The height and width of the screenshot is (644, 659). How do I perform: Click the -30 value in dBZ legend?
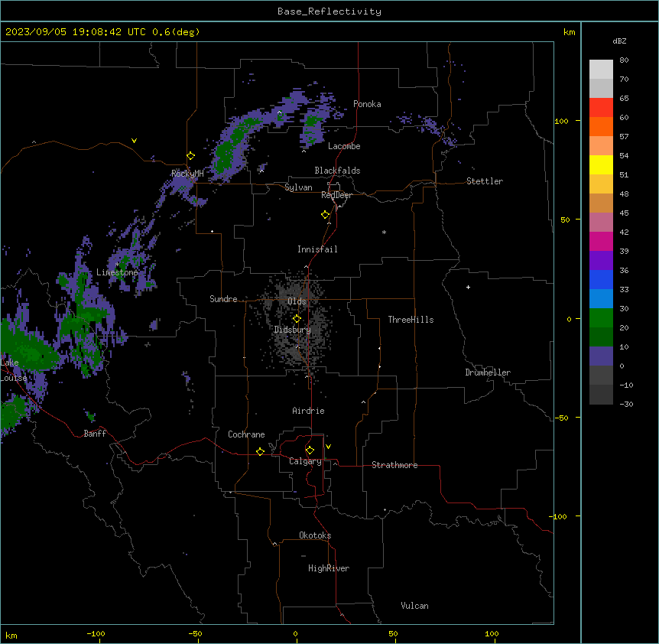626,405
